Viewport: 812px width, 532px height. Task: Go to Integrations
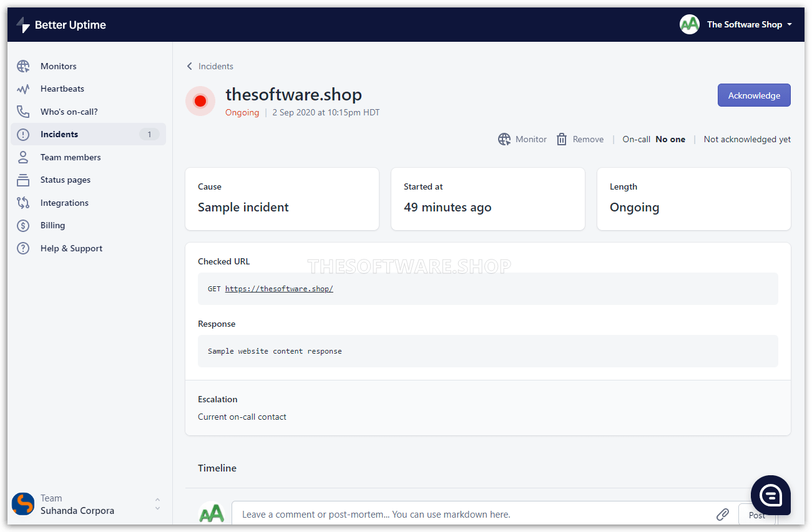[x=64, y=203]
